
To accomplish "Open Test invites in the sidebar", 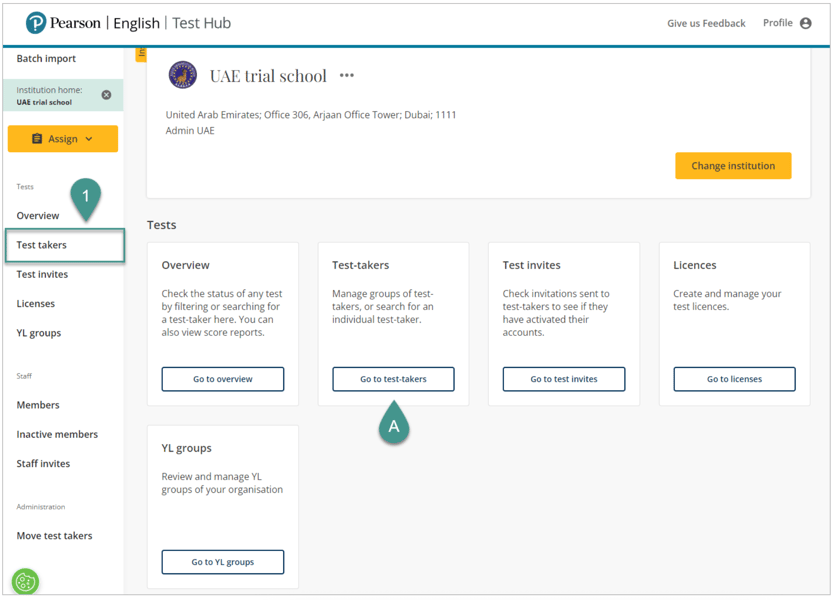I will coord(42,274).
